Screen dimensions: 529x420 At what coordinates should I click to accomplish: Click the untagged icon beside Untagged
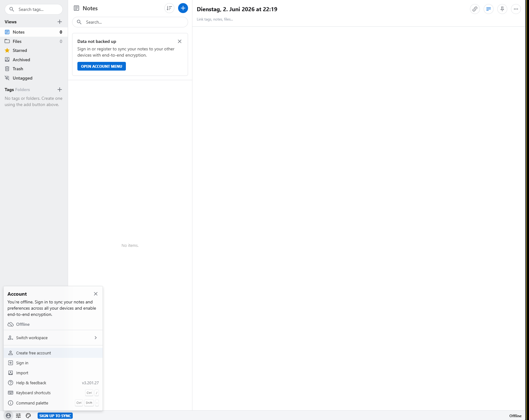point(7,78)
